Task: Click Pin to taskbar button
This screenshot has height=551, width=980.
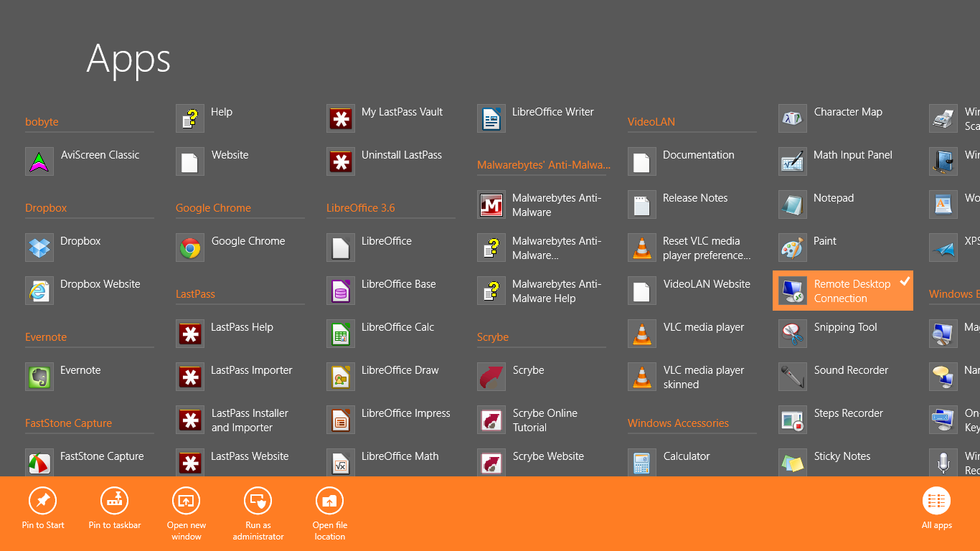Action: [x=115, y=508]
